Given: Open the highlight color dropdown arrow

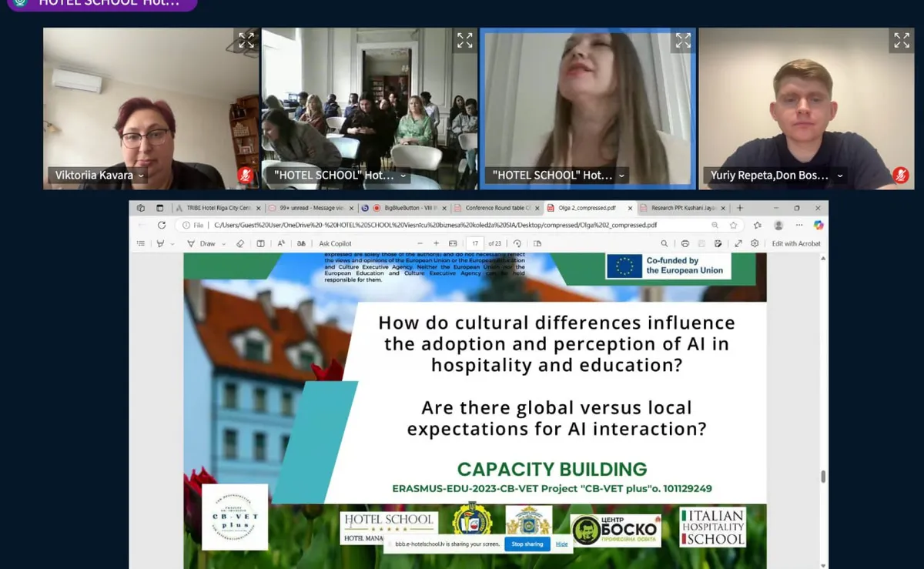Looking at the screenshot, I should [172, 243].
